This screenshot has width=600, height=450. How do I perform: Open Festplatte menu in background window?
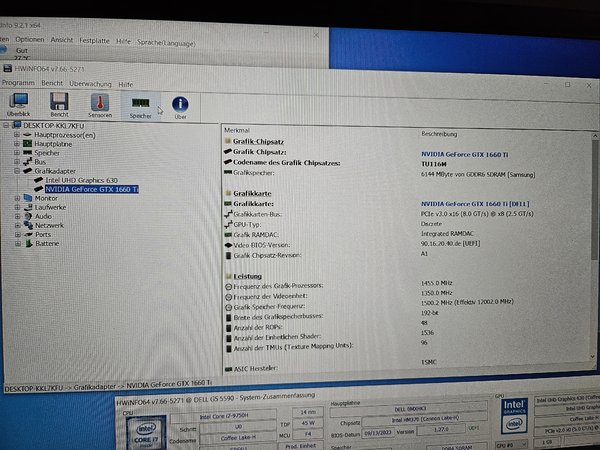tap(94, 41)
